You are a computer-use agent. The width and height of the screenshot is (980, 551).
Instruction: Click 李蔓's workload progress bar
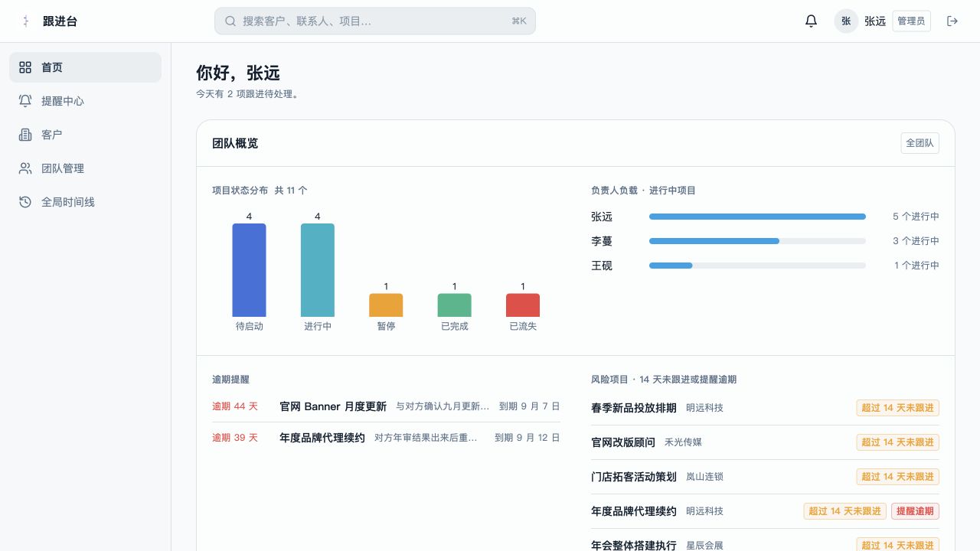[x=757, y=241]
